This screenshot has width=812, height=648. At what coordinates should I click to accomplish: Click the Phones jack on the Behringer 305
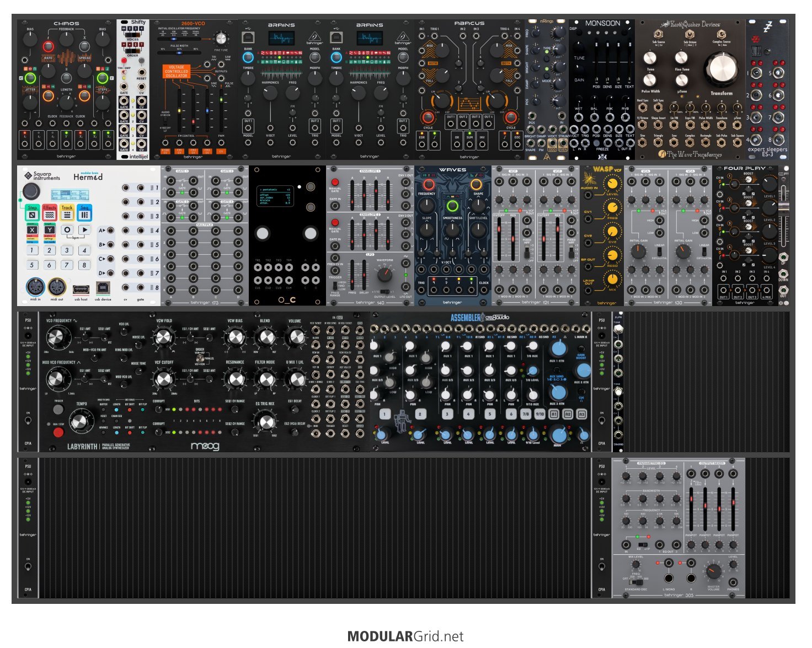[x=733, y=582]
